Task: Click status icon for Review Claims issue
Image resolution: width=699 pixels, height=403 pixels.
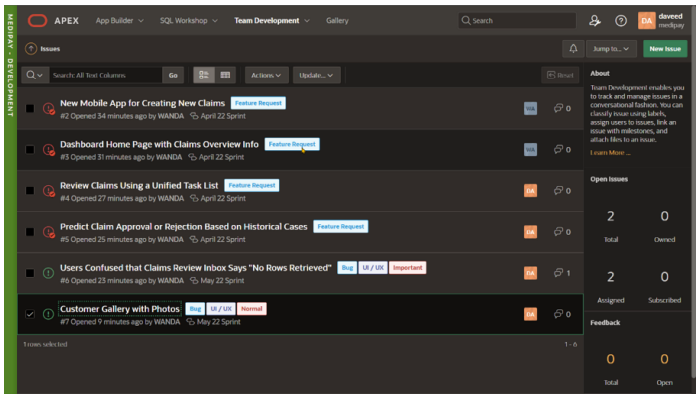Action: [49, 191]
